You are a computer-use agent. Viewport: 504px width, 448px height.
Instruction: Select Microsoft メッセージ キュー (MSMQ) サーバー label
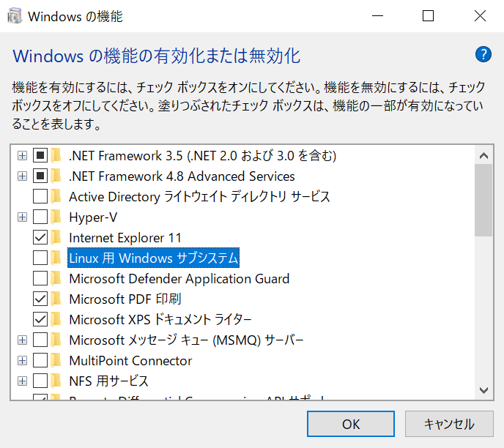click(x=186, y=340)
